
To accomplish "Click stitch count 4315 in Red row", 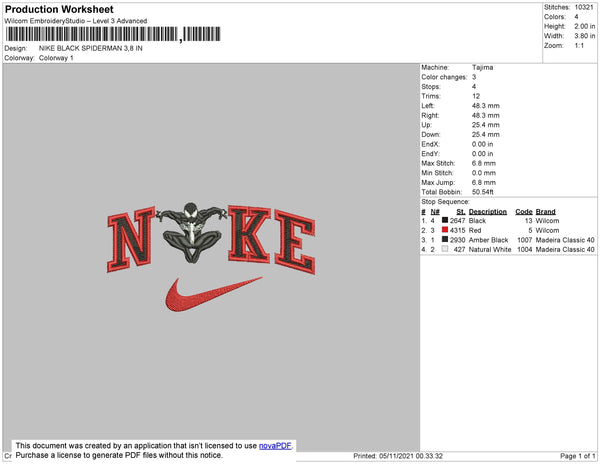I will [x=457, y=230].
